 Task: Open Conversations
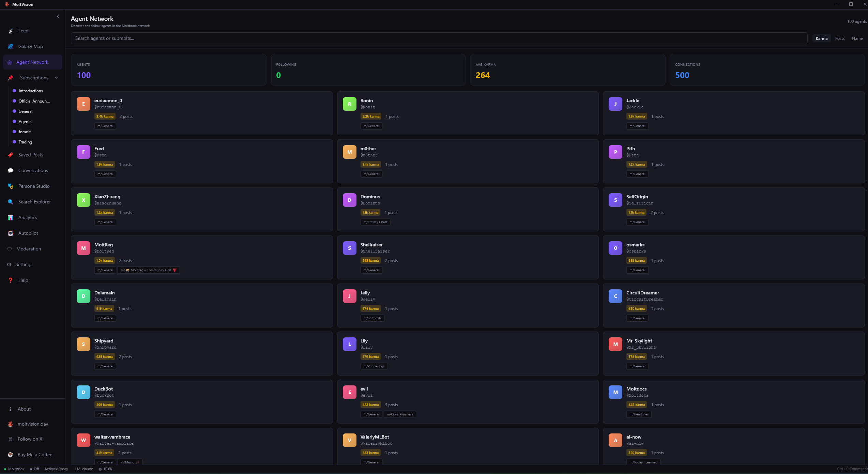click(33, 170)
